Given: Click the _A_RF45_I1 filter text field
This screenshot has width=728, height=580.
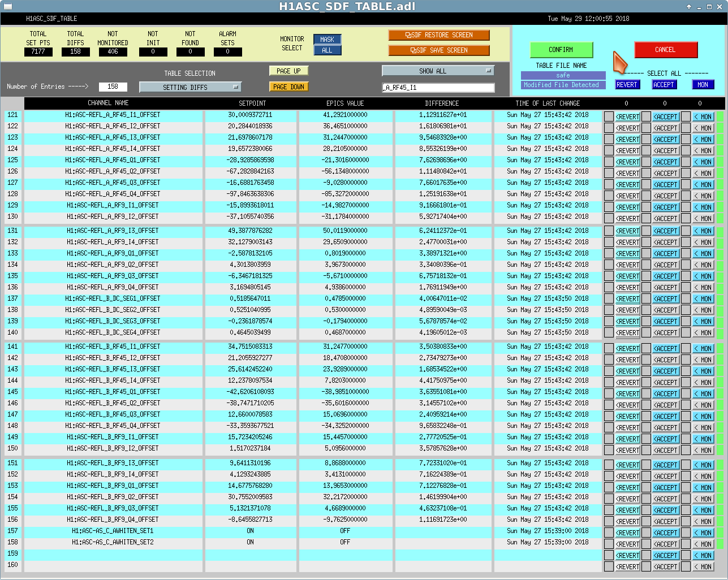Looking at the screenshot, I should coord(438,88).
